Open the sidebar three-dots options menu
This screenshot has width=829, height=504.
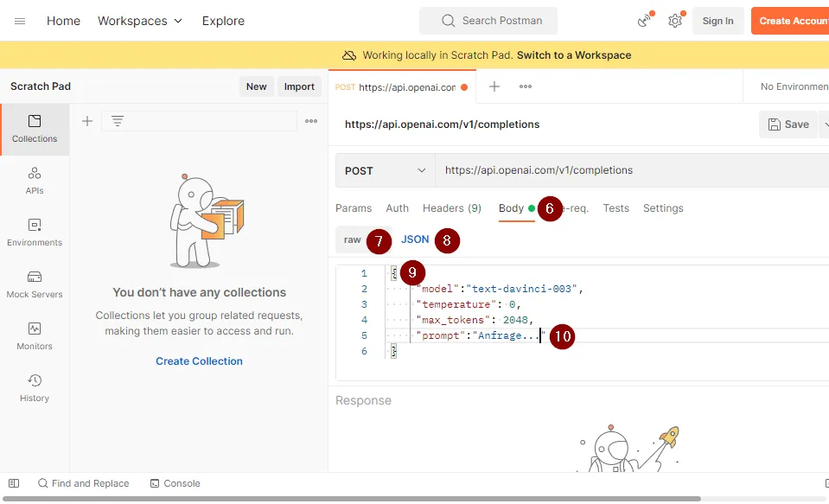coord(311,121)
